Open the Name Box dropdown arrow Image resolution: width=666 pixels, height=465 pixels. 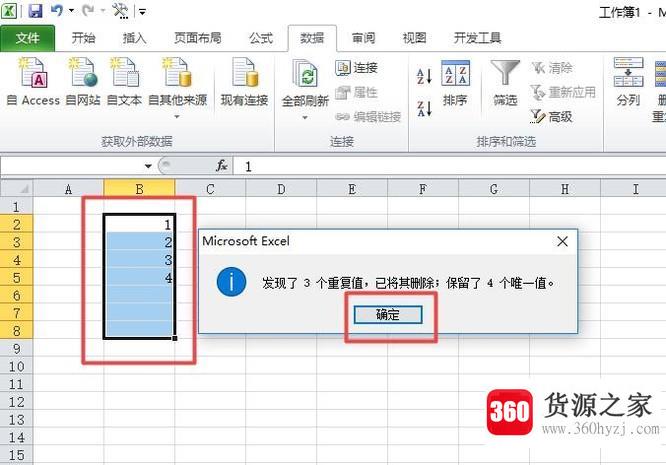pos(148,166)
